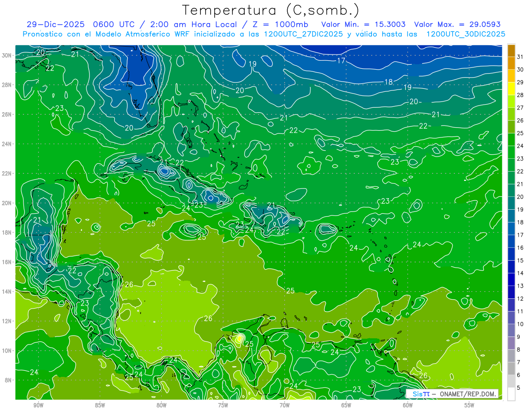The image size is (532, 411).
Task: Click the '14N' latitude axis label
Action: click(x=8, y=292)
